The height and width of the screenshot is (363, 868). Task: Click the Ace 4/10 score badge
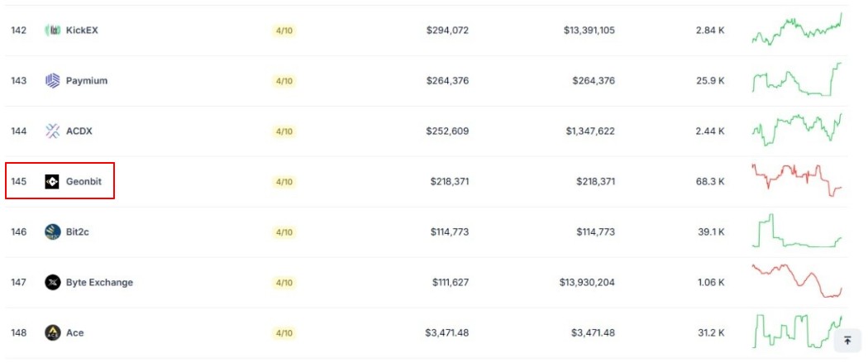(284, 333)
